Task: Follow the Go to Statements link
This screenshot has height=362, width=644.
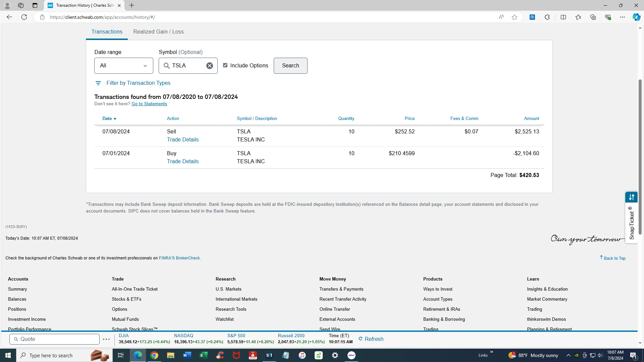Action: 149,104
